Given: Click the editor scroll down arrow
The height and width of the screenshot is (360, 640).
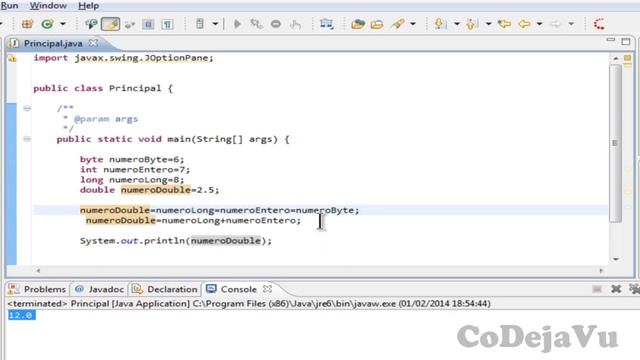Looking at the screenshot, I should pos(616,259).
